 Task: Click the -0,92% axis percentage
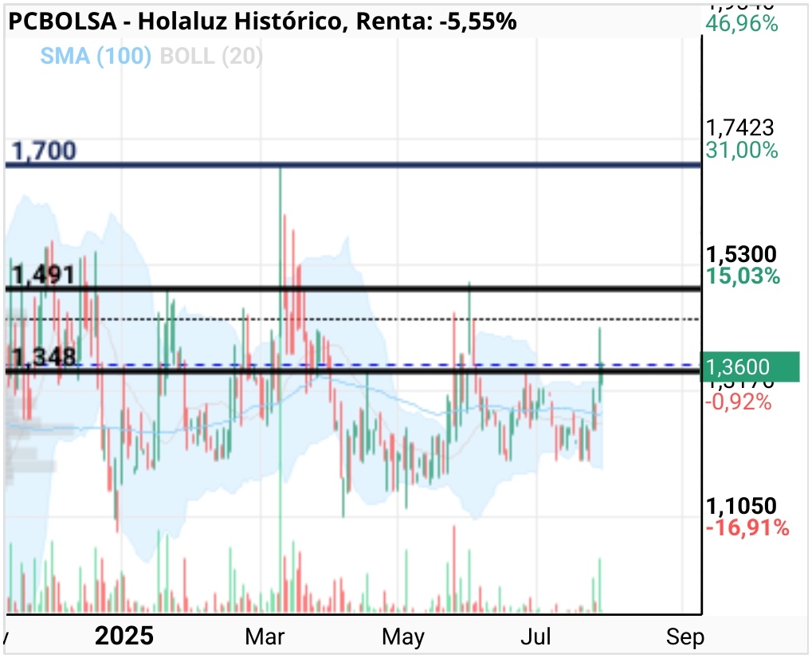[x=739, y=401]
